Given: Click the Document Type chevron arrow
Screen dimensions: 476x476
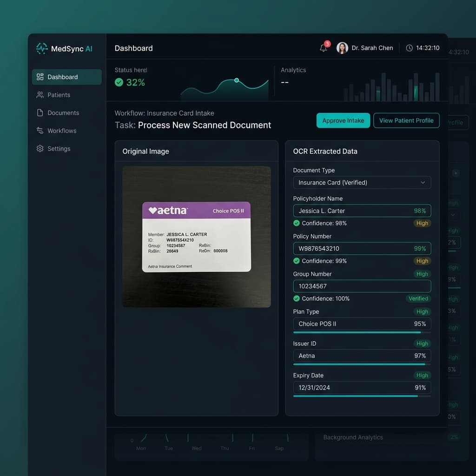Looking at the screenshot, I should [x=423, y=182].
